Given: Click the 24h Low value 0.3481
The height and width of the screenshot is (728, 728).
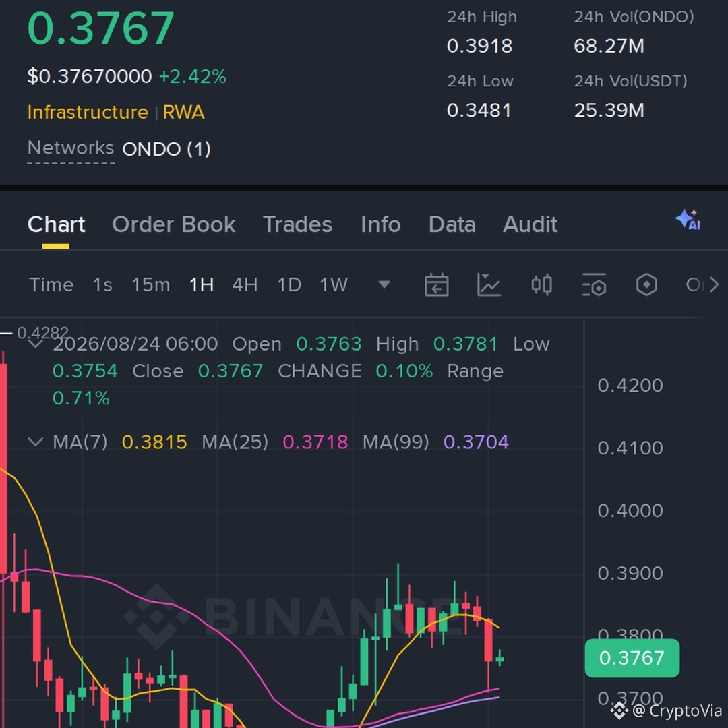Looking at the screenshot, I should pyautogui.click(x=479, y=111).
